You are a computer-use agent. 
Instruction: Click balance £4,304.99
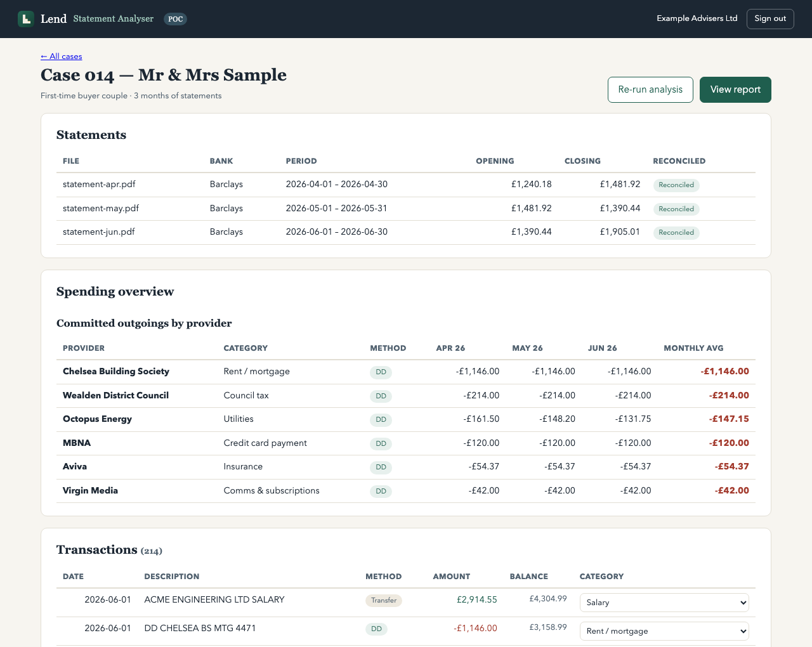tap(548, 599)
